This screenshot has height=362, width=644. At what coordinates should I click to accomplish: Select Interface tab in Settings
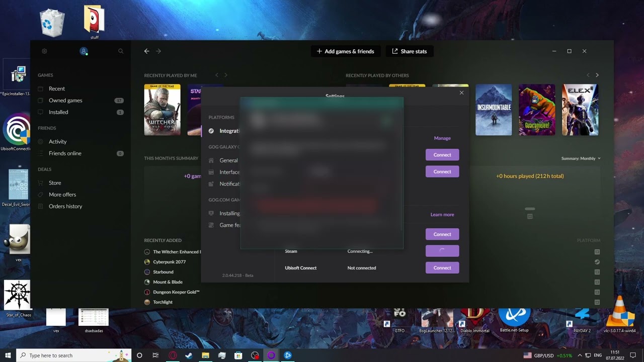point(223,172)
